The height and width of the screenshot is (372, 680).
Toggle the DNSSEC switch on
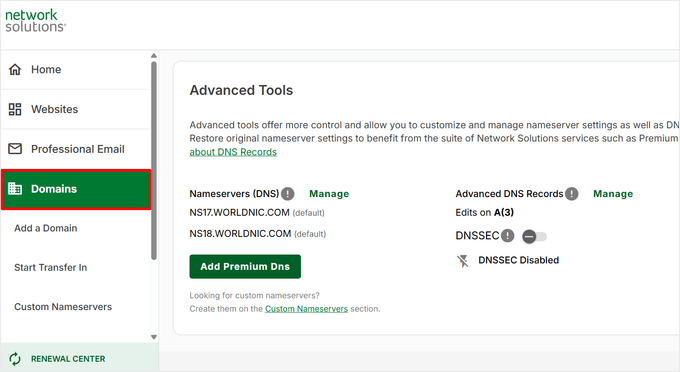coord(534,236)
